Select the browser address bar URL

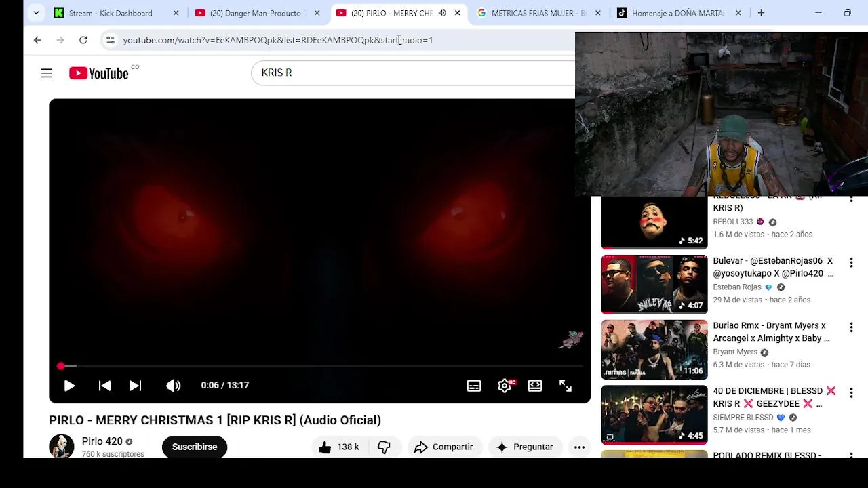click(x=278, y=40)
